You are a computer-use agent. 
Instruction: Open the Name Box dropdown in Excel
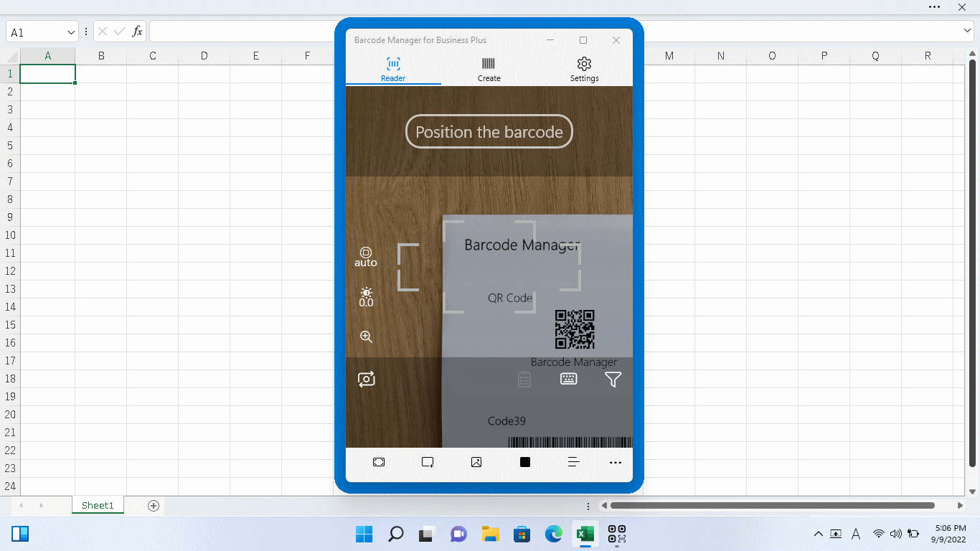70,32
